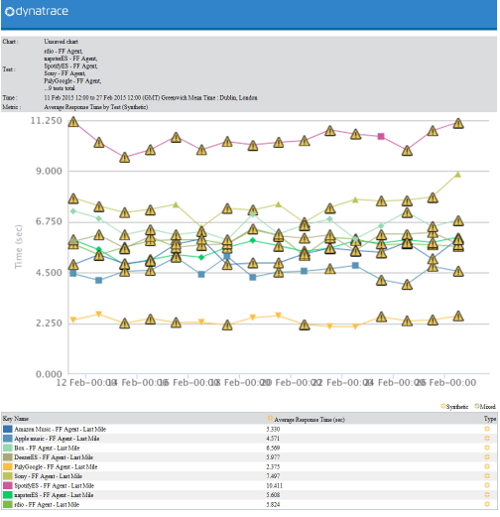Click the 'Time (sec)' y-axis title

pyautogui.click(x=18, y=246)
